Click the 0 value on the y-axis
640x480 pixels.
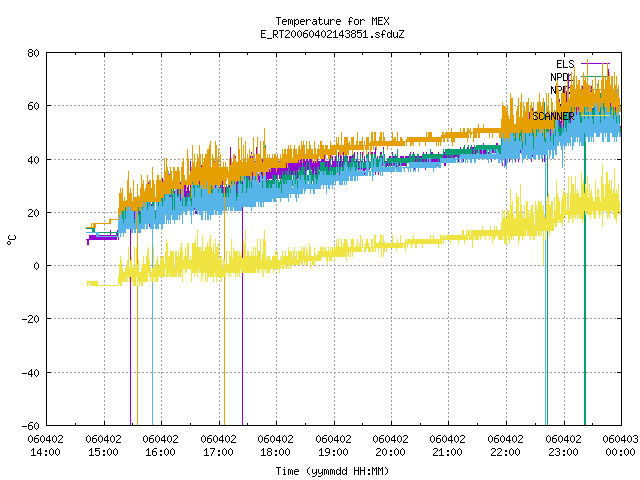[x=36, y=266]
